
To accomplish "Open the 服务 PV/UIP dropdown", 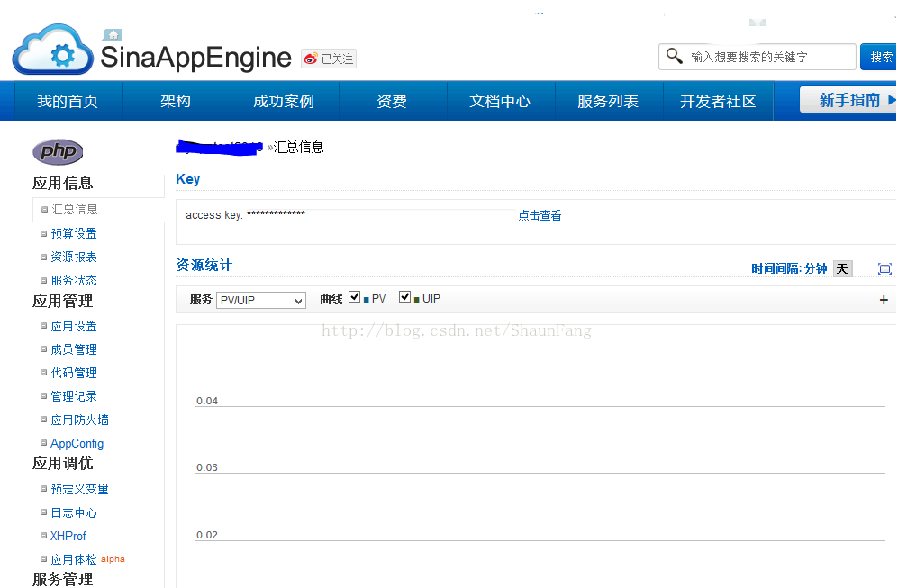I will pyautogui.click(x=260, y=300).
